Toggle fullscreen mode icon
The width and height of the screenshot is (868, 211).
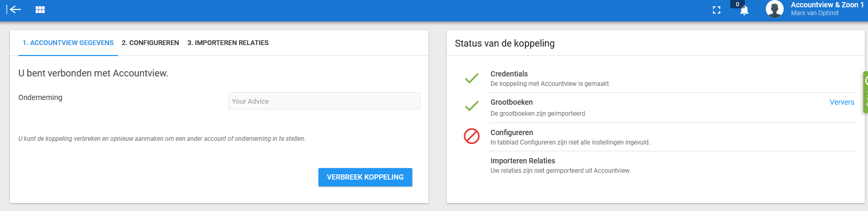717,10
